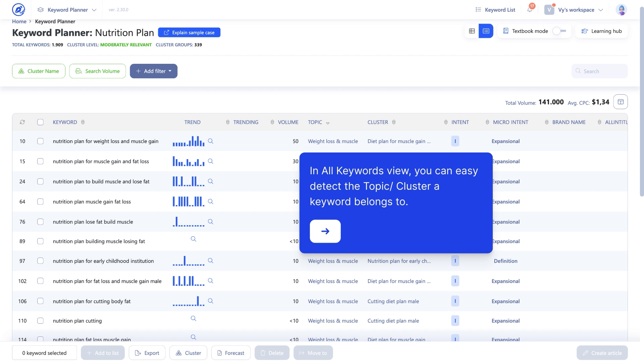Click the Explain sample case button
Image resolution: width=644 pixels, height=364 pixels.
coord(189,32)
